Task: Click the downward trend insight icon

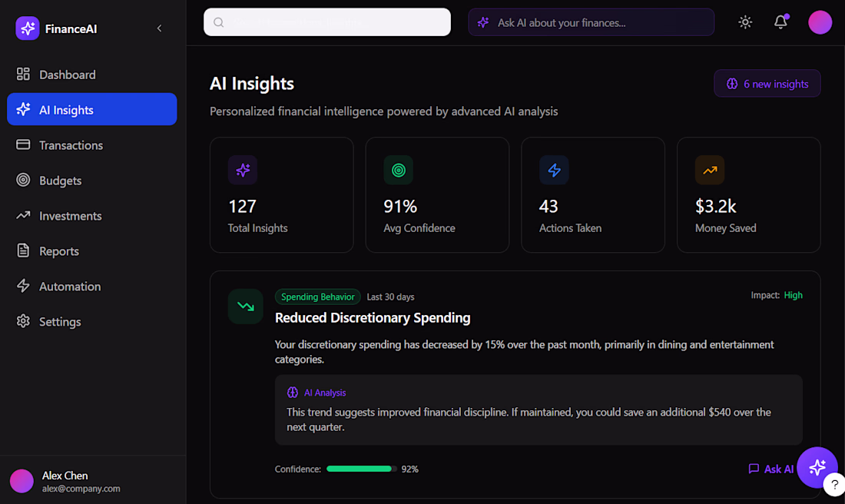Action: click(245, 307)
